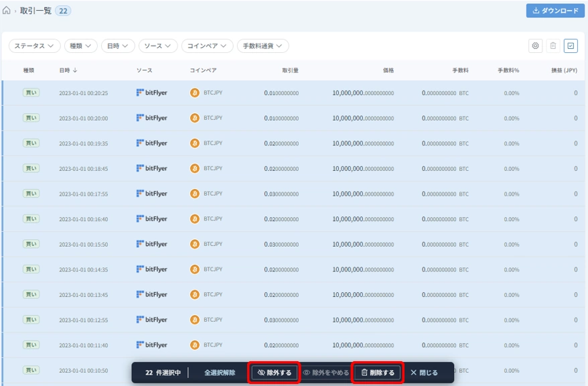Click the ダウンロード download button
The image size is (588, 386).
[x=555, y=11]
